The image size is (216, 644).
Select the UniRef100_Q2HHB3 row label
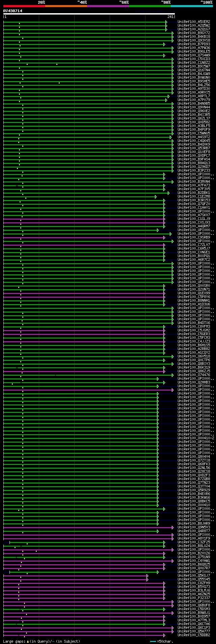[x=194, y=382]
